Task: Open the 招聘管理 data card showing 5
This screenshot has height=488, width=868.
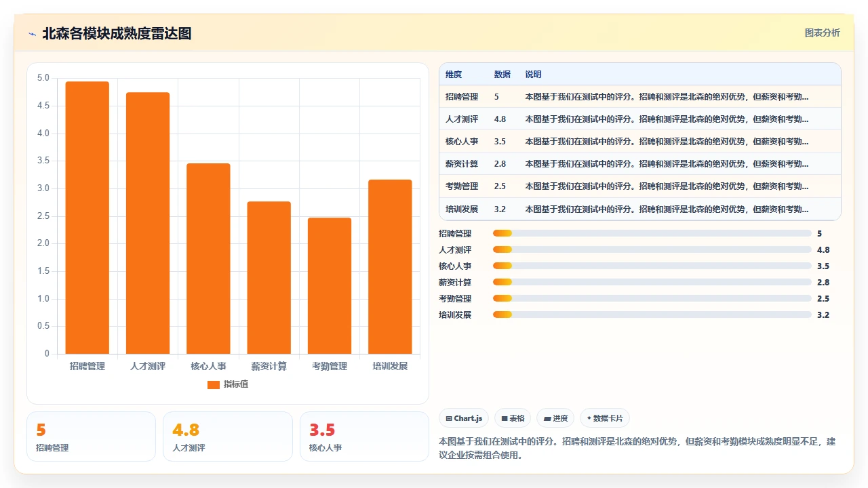Action: [x=91, y=436]
